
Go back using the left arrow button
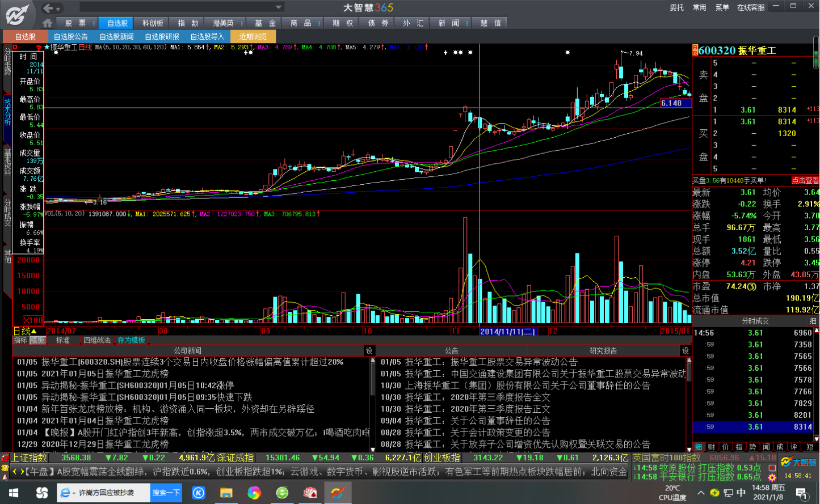tap(48, 8)
